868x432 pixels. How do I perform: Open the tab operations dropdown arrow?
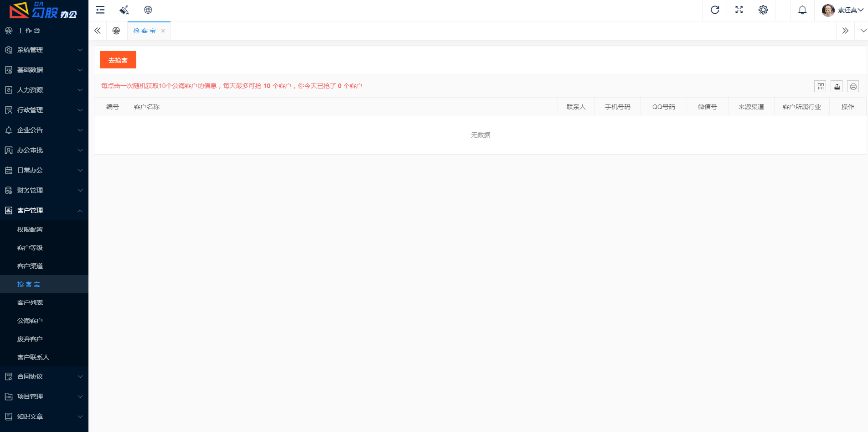click(x=863, y=31)
